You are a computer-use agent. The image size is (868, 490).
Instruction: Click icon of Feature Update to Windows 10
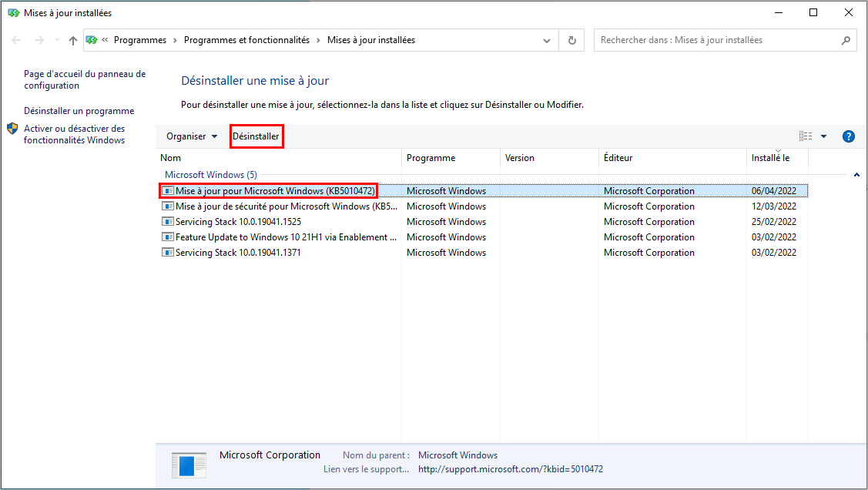point(168,237)
